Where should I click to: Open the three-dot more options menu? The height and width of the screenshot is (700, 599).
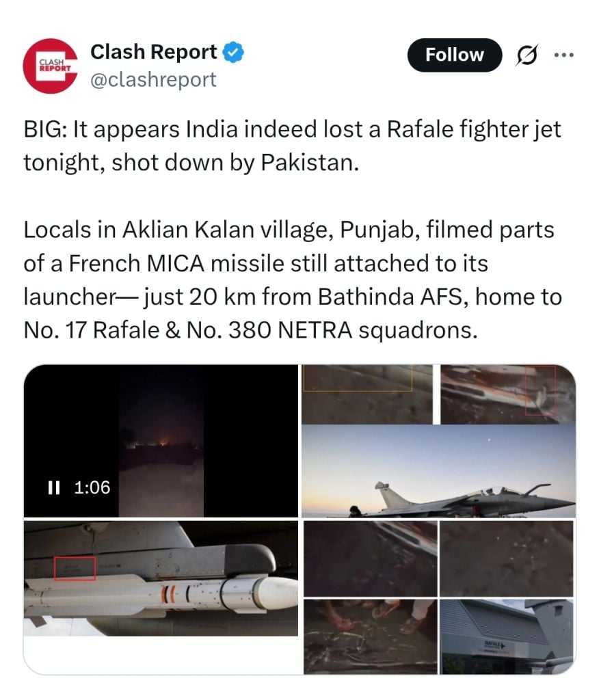point(563,55)
